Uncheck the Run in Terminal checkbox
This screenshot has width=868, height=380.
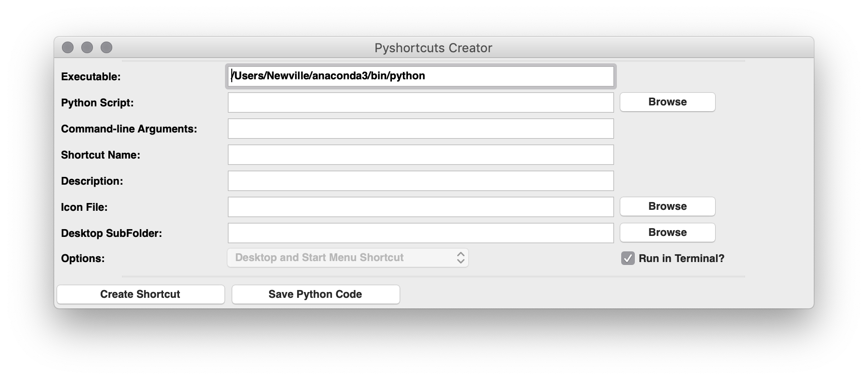tap(628, 258)
